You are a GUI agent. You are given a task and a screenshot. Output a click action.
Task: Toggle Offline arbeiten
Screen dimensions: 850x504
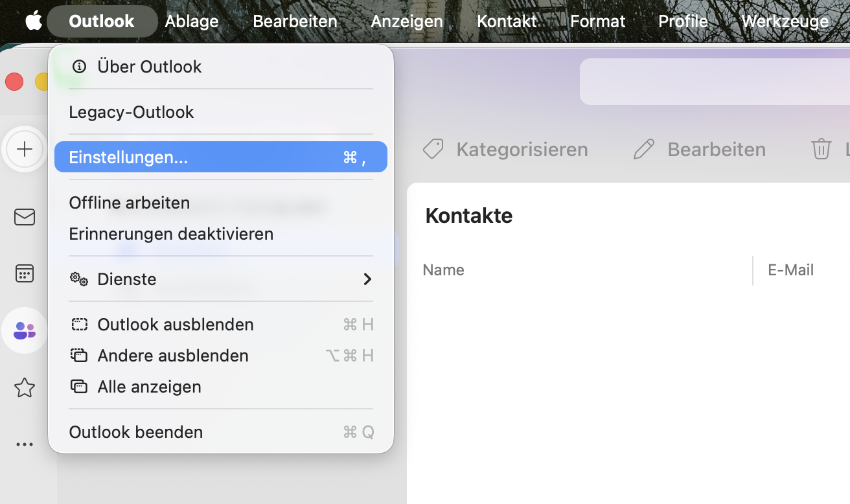[x=130, y=203]
